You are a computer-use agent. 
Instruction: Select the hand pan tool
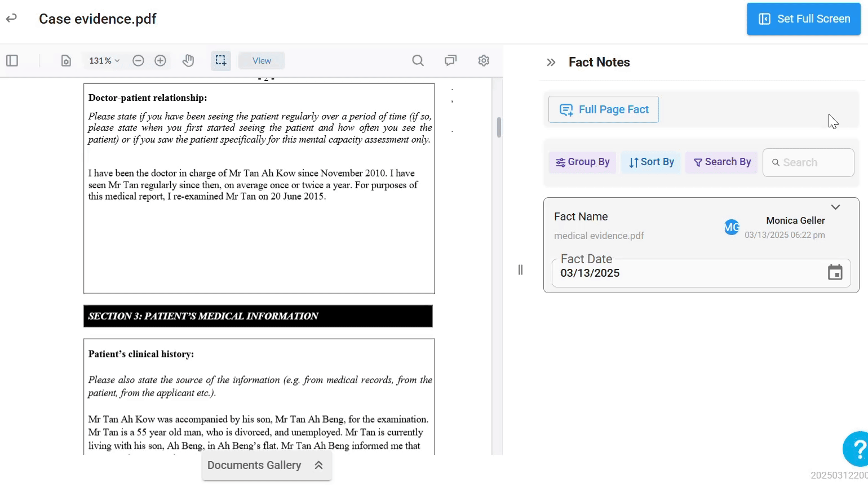click(188, 61)
